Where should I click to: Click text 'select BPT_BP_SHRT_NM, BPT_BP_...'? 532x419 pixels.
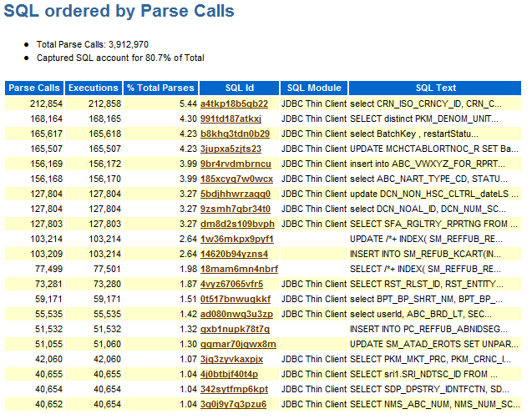point(427,299)
